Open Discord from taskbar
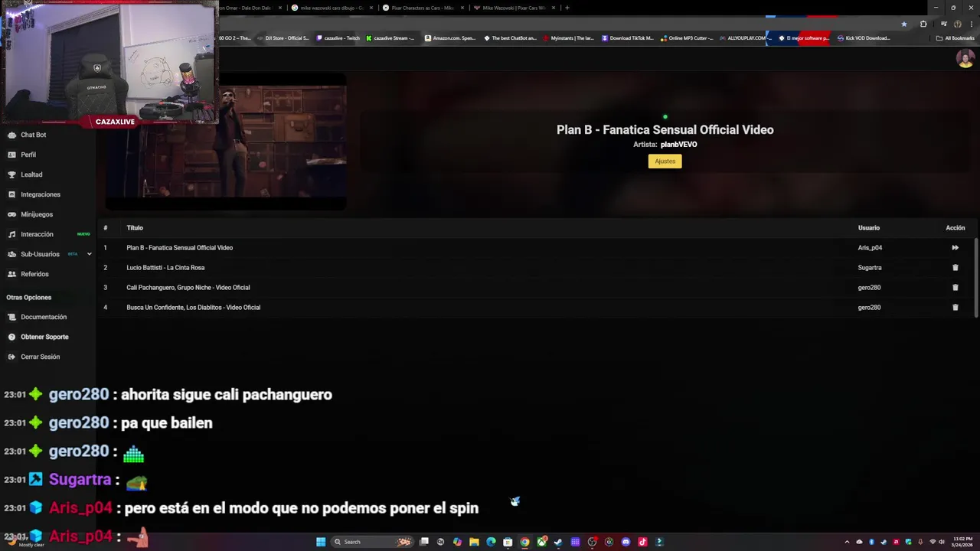The height and width of the screenshot is (551, 980). coord(626,542)
